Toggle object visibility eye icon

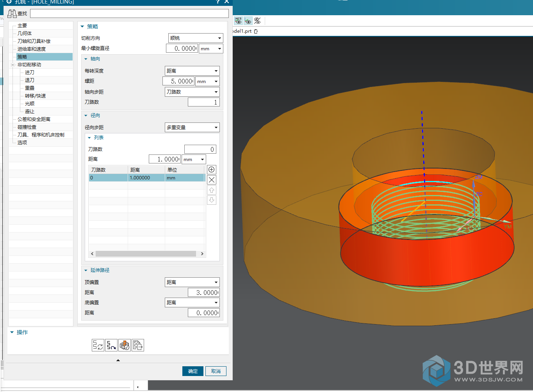[248, 20]
